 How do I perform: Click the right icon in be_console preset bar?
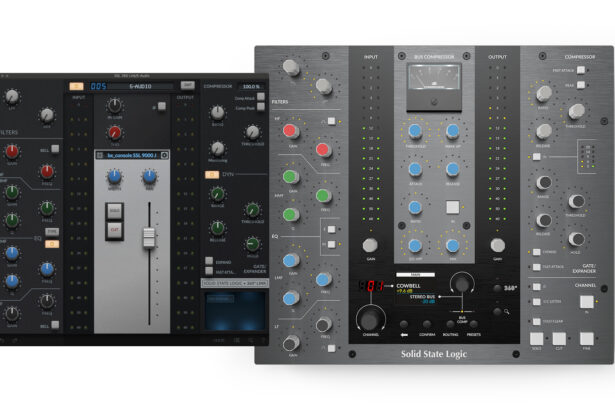click(x=164, y=155)
